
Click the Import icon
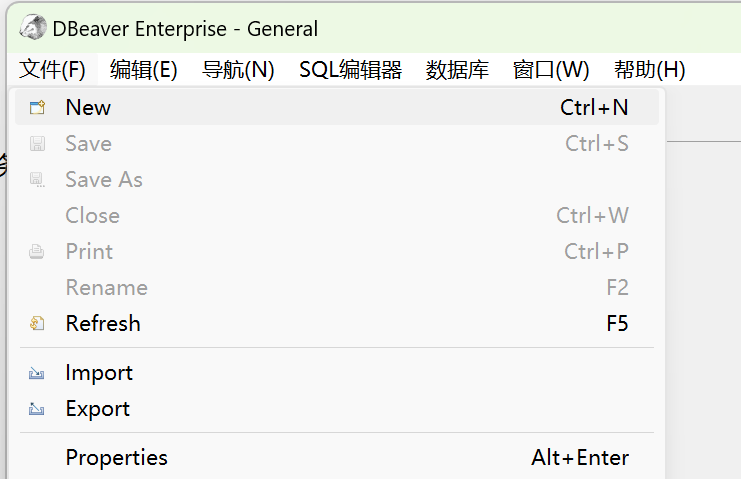[x=37, y=373]
